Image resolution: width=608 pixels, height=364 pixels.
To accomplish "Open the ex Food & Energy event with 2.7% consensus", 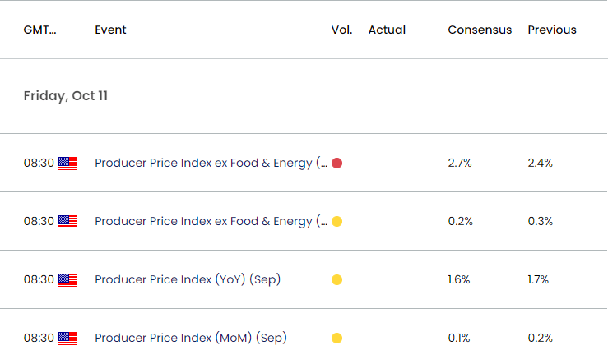I will [211, 164].
